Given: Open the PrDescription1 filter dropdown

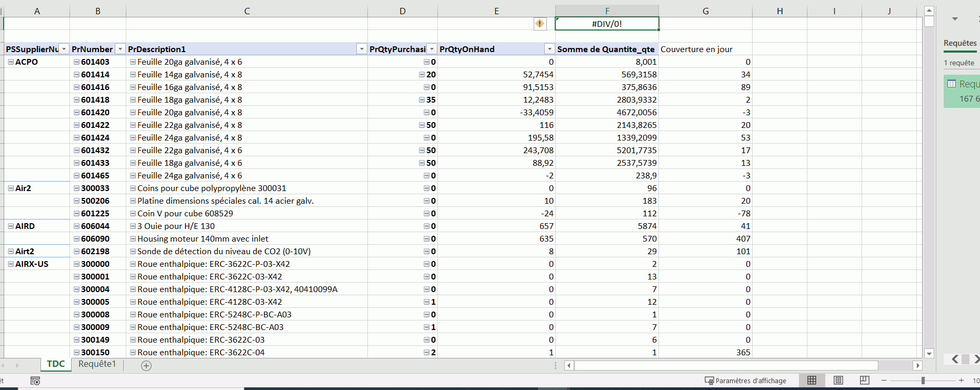Looking at the screenshot, I should pyautogui.click(x=362, y=49).
